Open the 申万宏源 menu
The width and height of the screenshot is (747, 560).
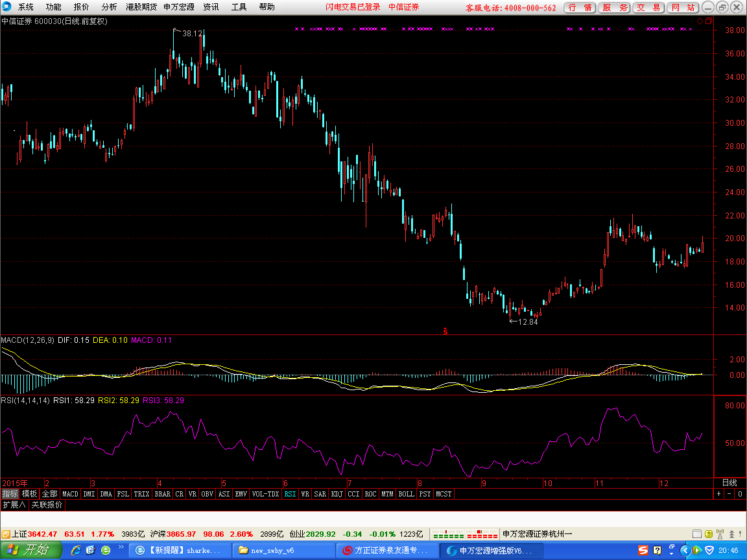click(x=179, y=6)
